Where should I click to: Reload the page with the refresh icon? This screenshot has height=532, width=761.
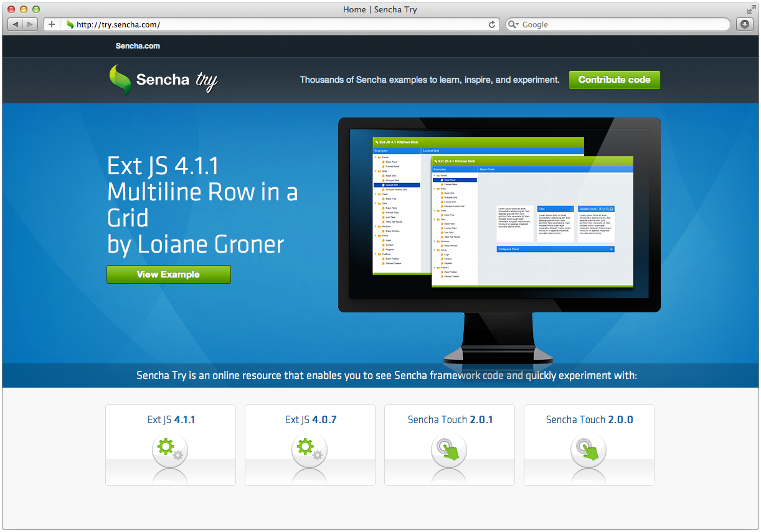(492, 24)
